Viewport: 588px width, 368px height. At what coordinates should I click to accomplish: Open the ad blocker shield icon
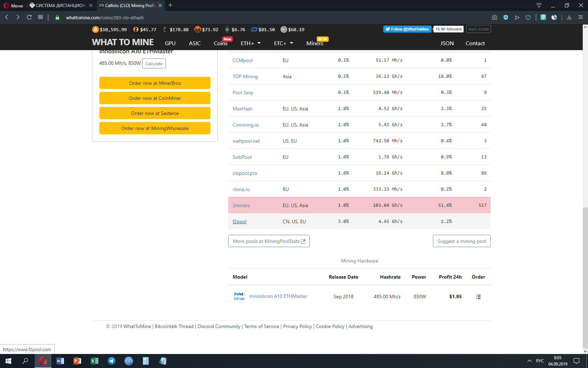506,17
